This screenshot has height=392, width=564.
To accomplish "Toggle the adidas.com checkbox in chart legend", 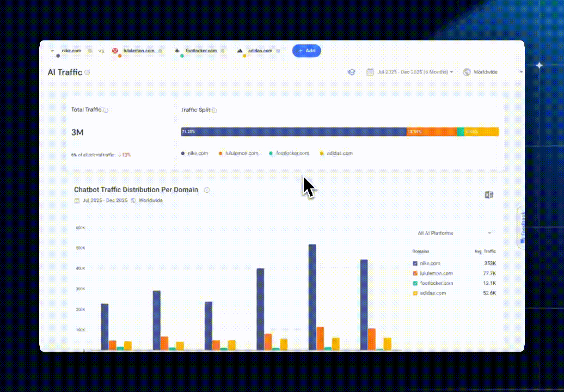I will [x=415, y=293].
